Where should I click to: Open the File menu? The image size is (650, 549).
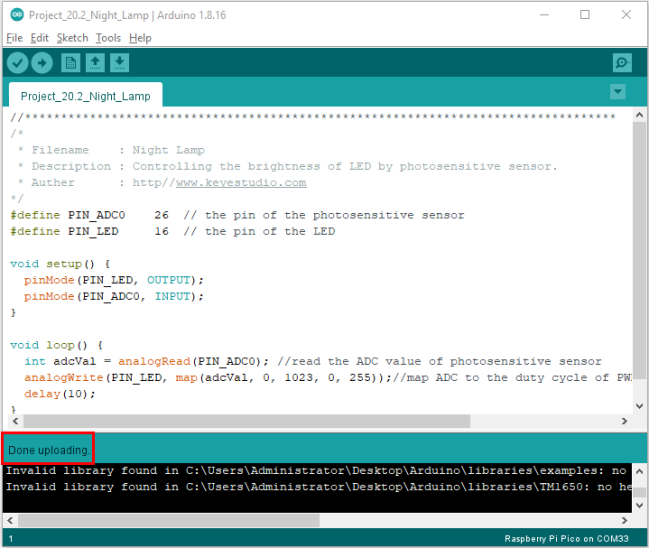point(15,38)
